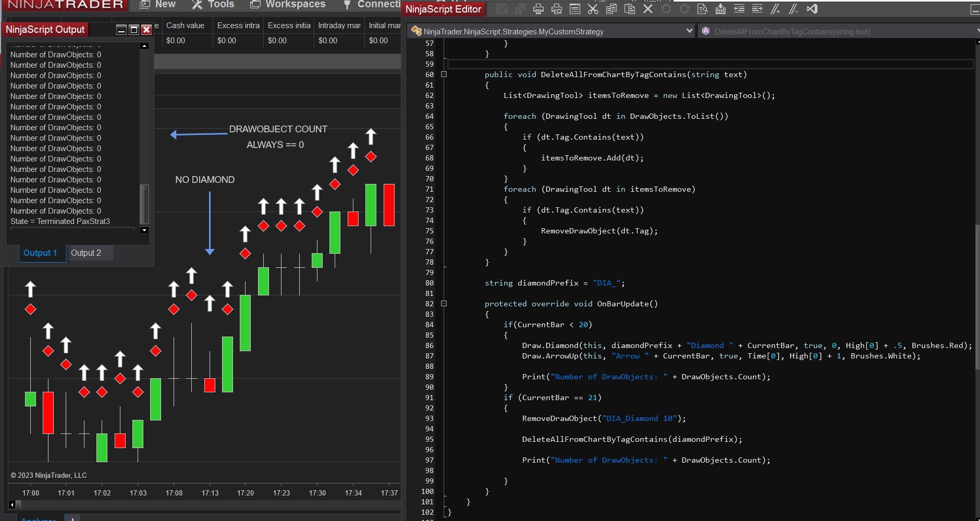Open script in Visual Studio icon

[812, 9]
